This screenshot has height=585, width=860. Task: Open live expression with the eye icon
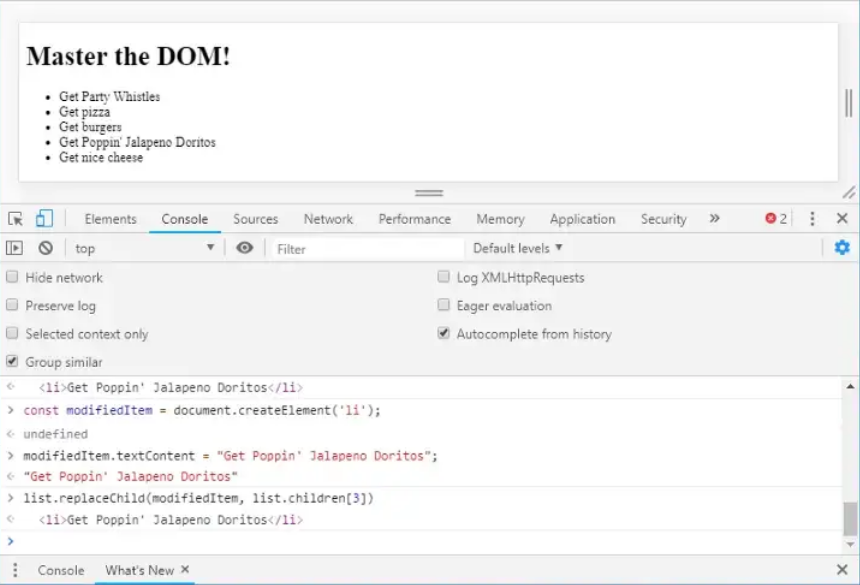[245, 248]
